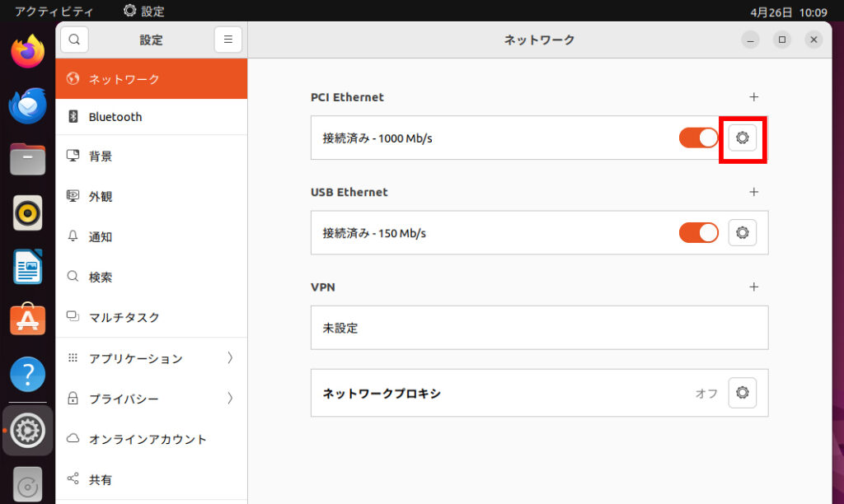Screen dimensions: 844x504
Task: Open network proxy settings gear
Action: (743, 393)
